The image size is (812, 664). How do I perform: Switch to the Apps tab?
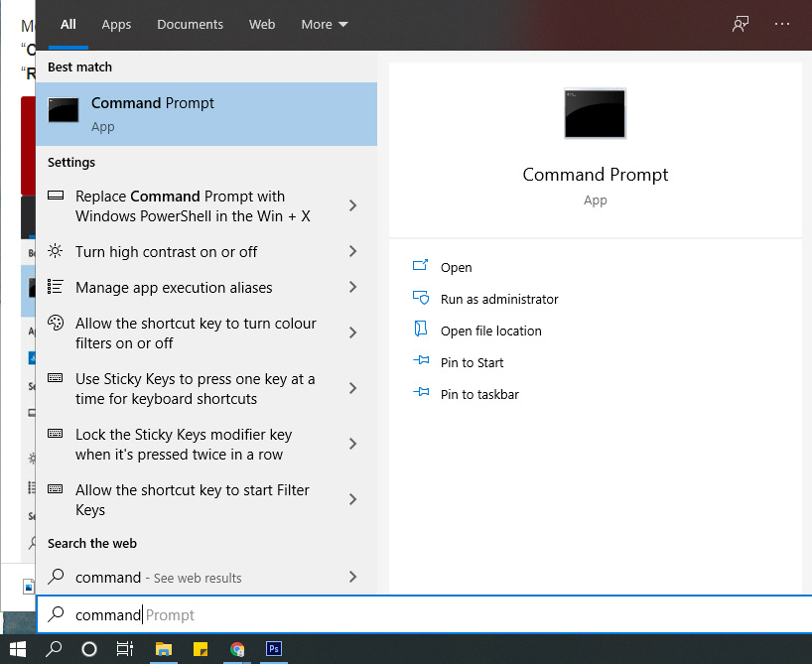point(116,25)
